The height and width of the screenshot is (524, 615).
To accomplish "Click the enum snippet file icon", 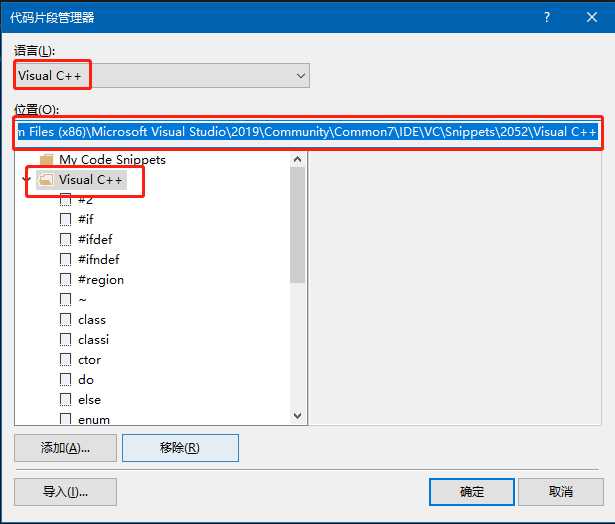I will tap(66, 419).
